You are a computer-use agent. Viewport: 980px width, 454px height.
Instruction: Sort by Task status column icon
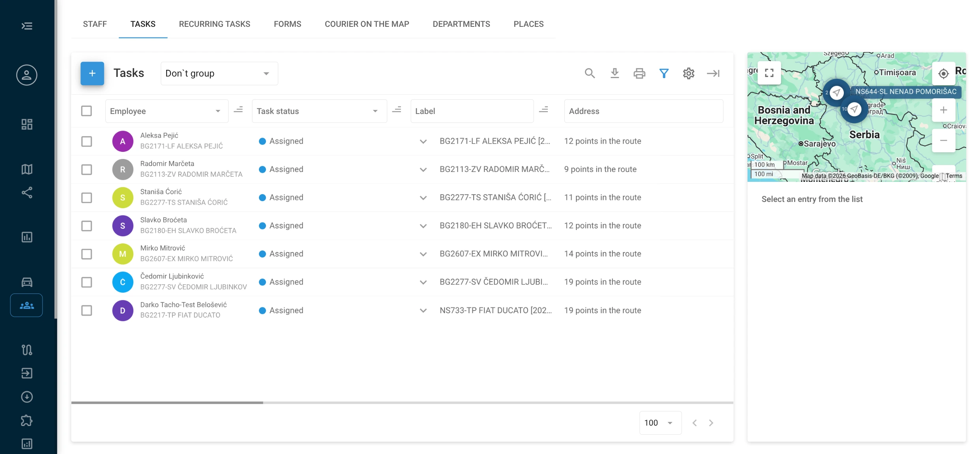click(397, 110)
